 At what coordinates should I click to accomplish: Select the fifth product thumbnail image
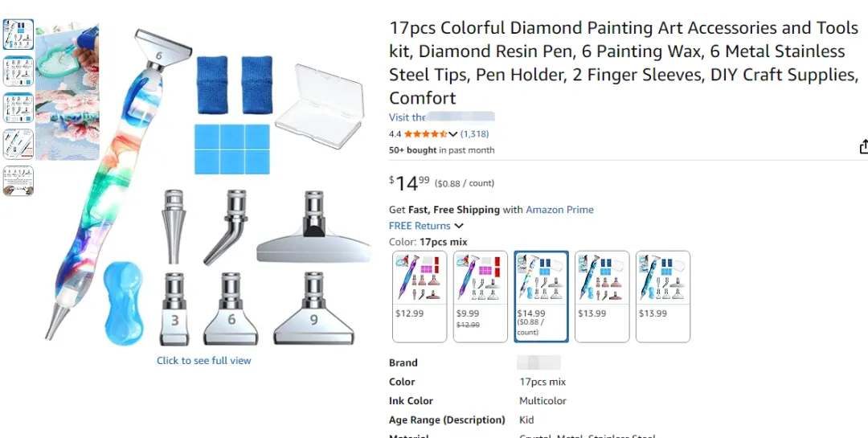click(x=18, y=181)
